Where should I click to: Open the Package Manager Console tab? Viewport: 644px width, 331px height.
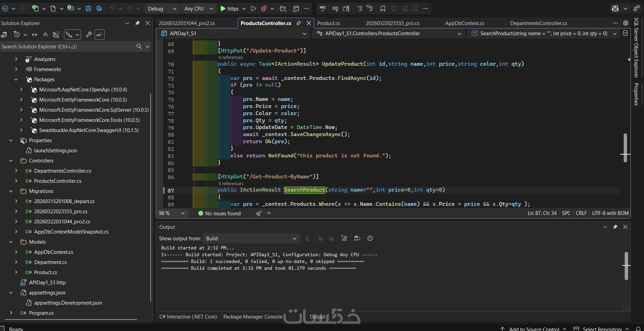(253, 317)
